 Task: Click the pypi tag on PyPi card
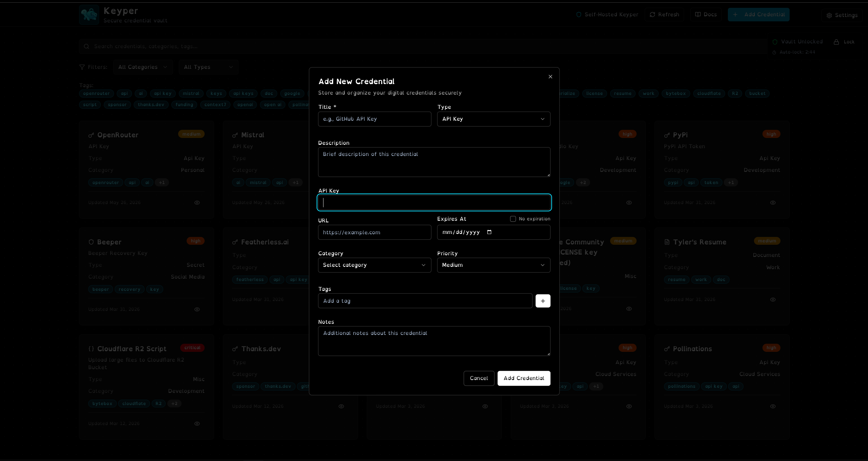click(x=673, y=183)
